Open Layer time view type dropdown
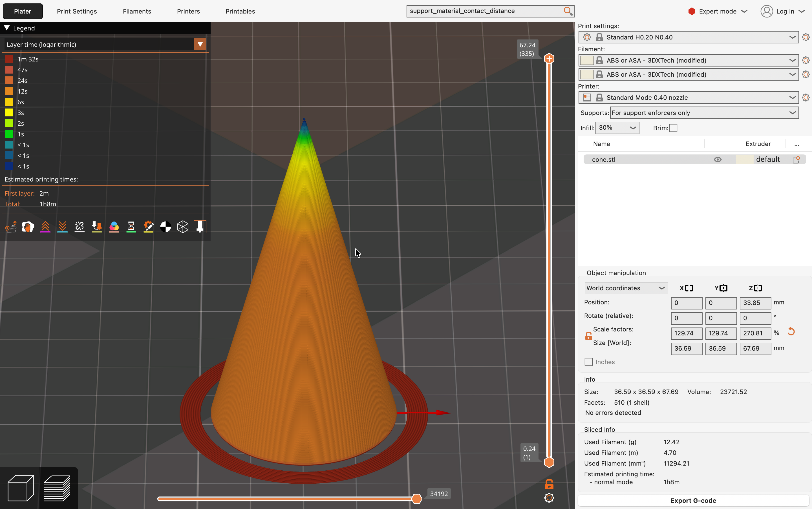812x509 pixels. point(105,45)
